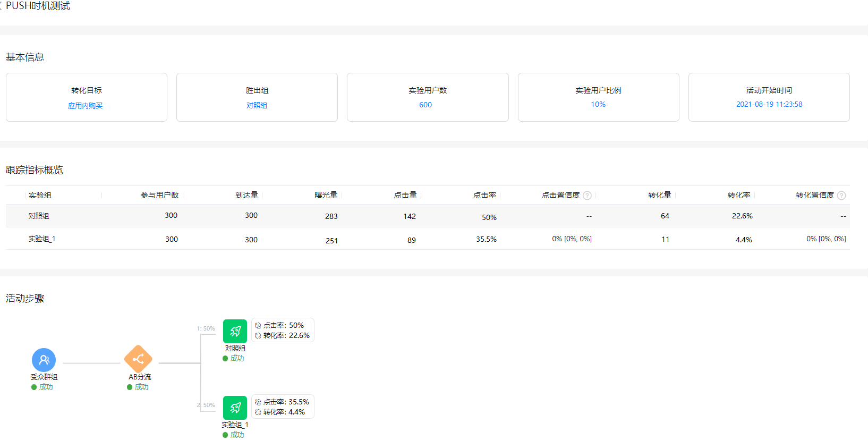
Task: Select the 对照组 table row name
Action: (x=39, y=216)
